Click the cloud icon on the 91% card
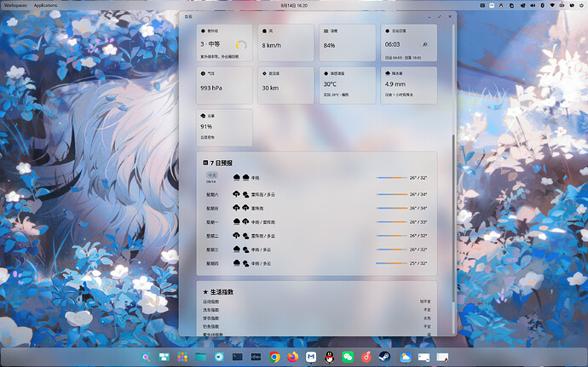Screen dimensions: 588x367 point(203,116)
